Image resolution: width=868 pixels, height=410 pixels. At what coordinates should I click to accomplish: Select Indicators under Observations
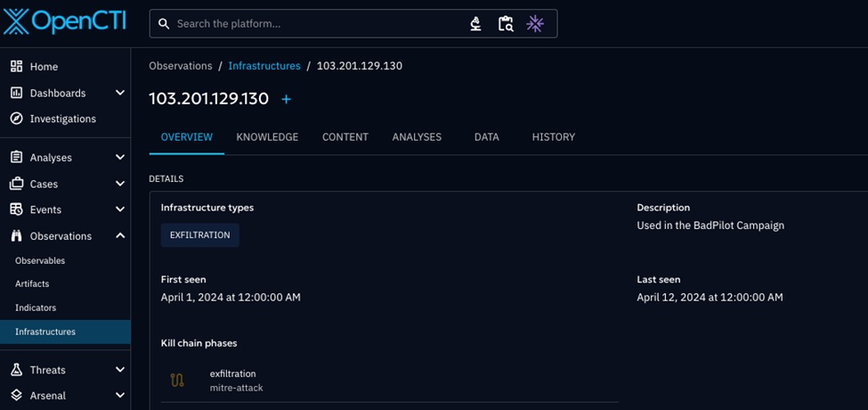[x=65, y=307]
